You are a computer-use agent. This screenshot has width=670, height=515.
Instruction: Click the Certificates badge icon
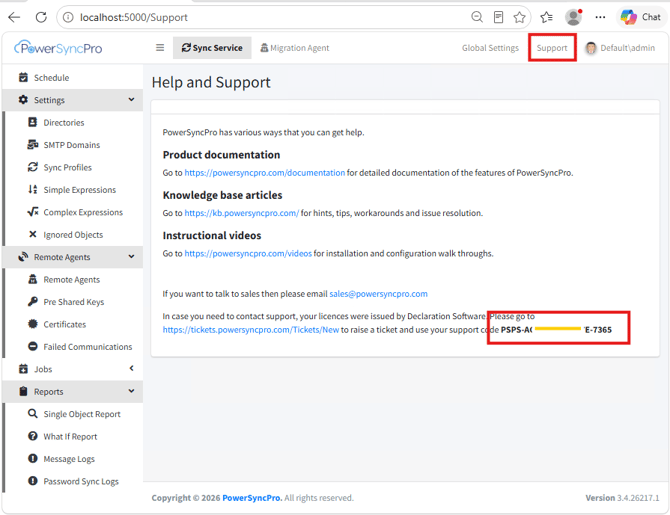[x=32, y=324]
